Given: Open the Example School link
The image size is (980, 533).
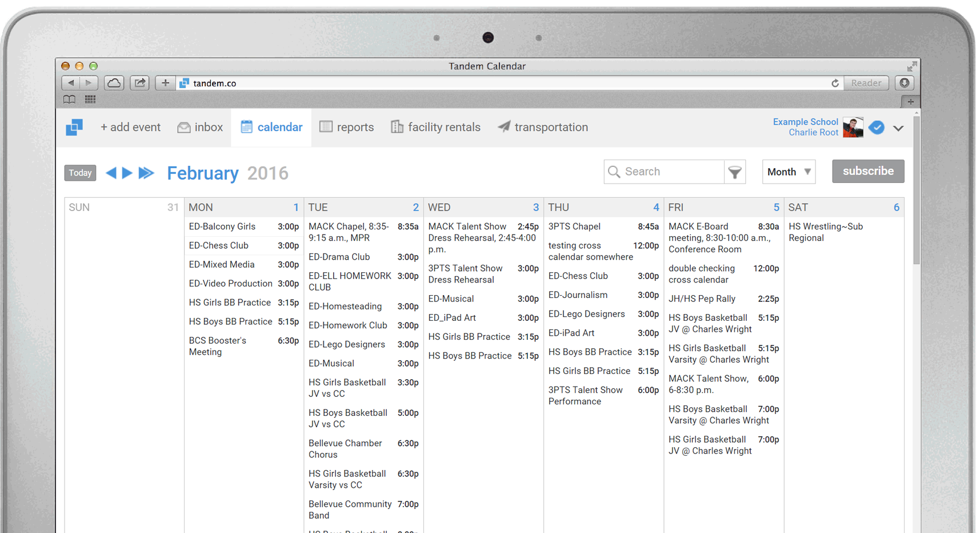Looking at the screenshot, I should pyautogui.click(x=805, y=121).
